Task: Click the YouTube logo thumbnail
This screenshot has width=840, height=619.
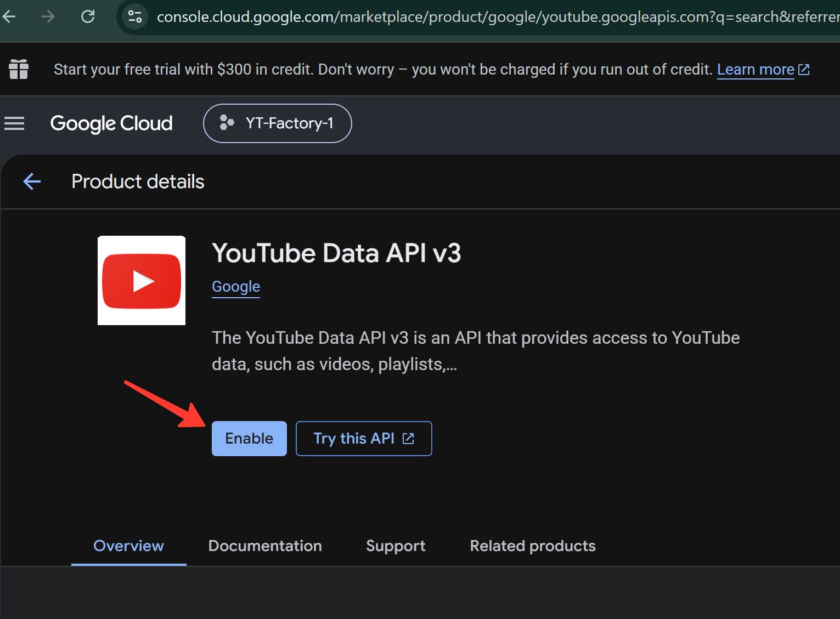Action: [142, 281]
